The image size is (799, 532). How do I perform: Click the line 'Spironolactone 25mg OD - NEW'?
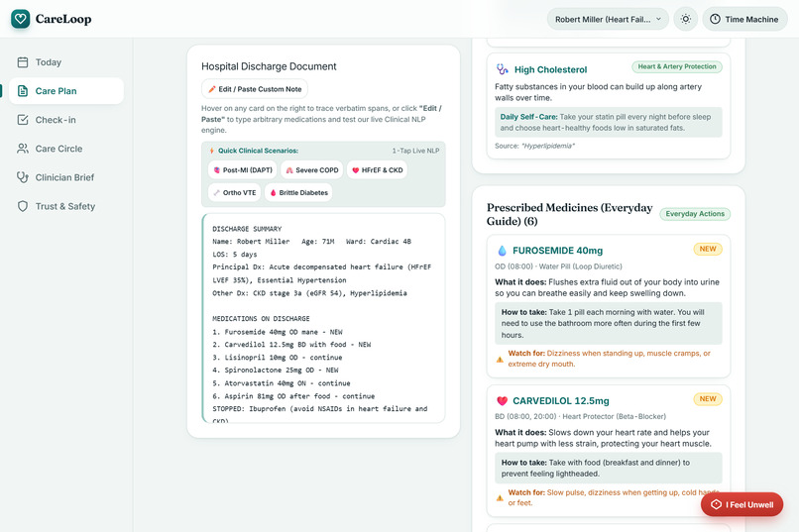click(276, 371)
